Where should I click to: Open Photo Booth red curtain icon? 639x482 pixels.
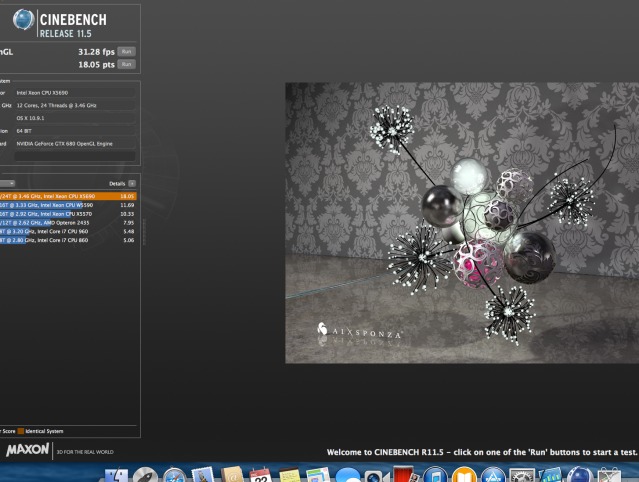405,475
